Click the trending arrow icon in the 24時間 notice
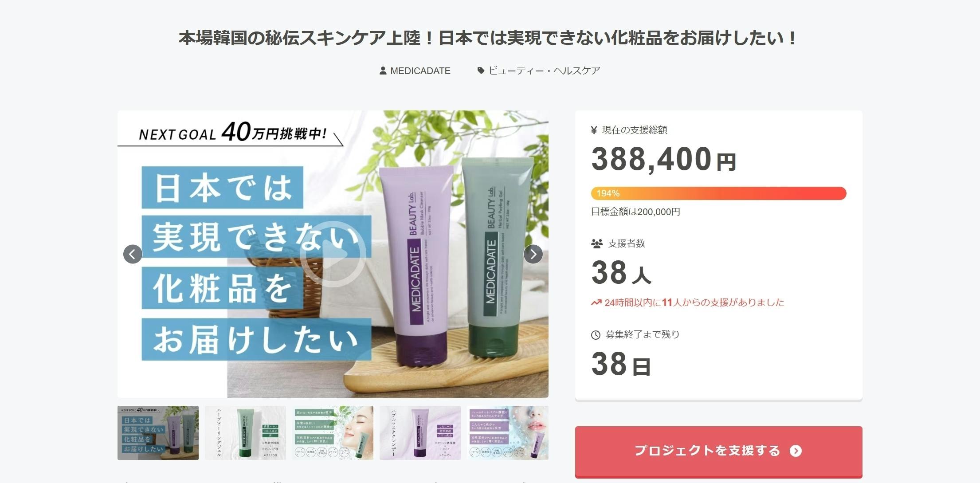 click(x=596, y=303)
